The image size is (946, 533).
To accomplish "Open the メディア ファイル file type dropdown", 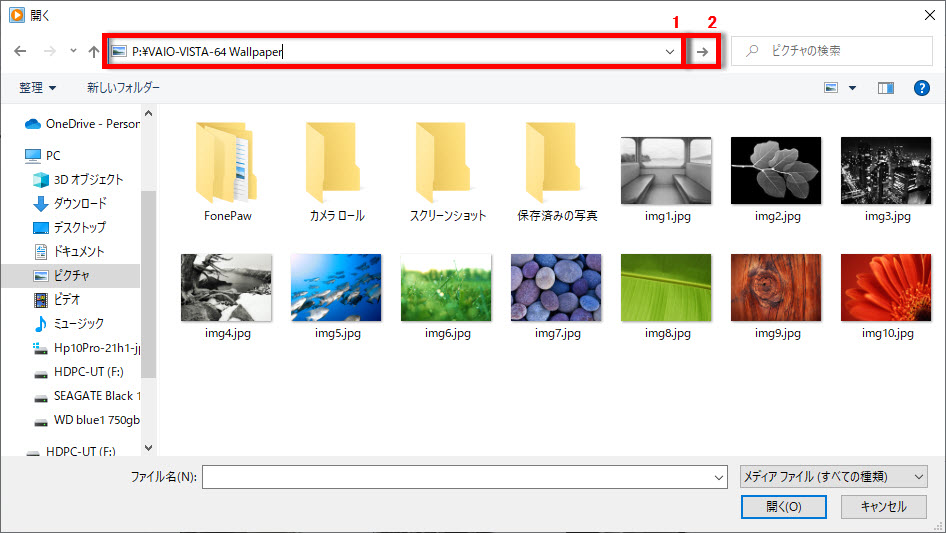I will click(833, 477).
